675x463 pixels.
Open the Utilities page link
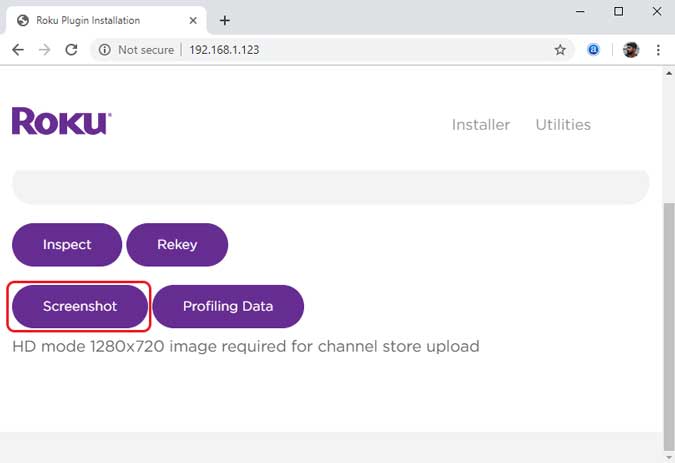(563, 125)
